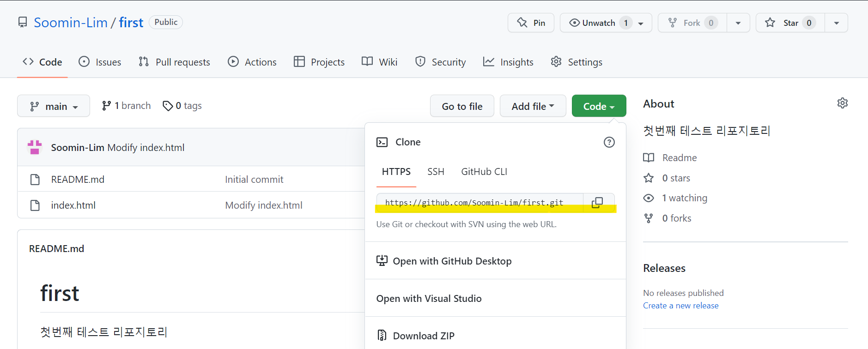Click the About settings gear icon

[843, 103]
